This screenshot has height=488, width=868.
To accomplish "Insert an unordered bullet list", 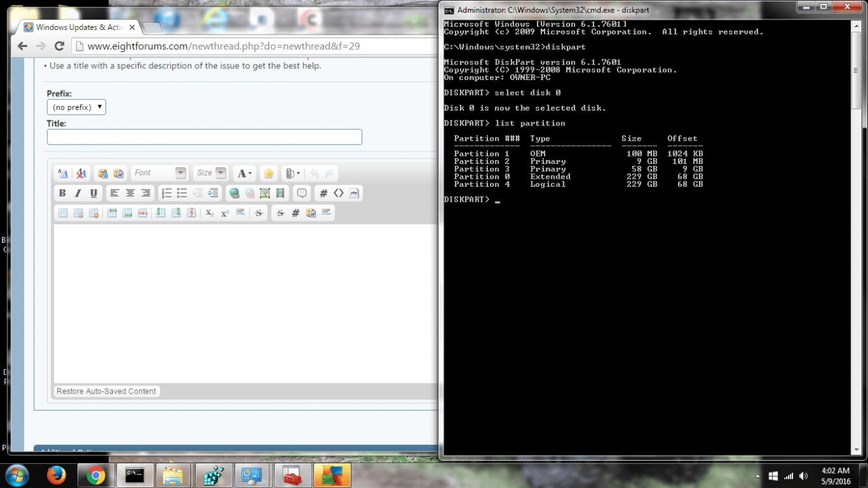I will [182, 193].
